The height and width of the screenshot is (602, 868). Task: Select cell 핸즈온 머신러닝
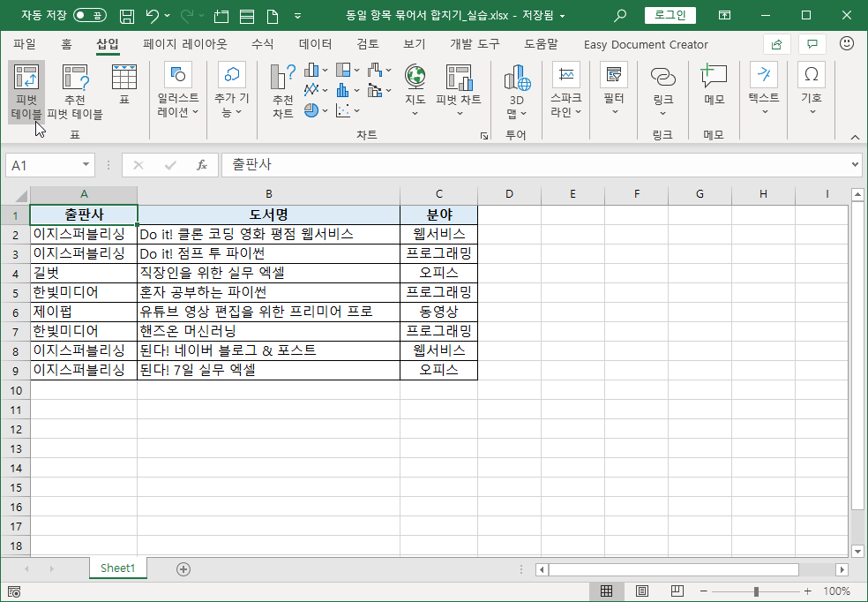268,331
